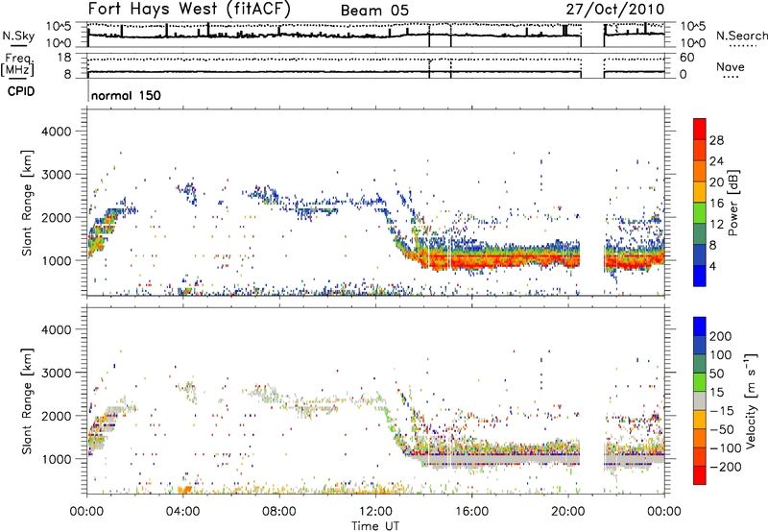This screenshot has width=768, height=532.
Task: Click the 16 tick on Power colorbar
Action: [x=716, y=204]
